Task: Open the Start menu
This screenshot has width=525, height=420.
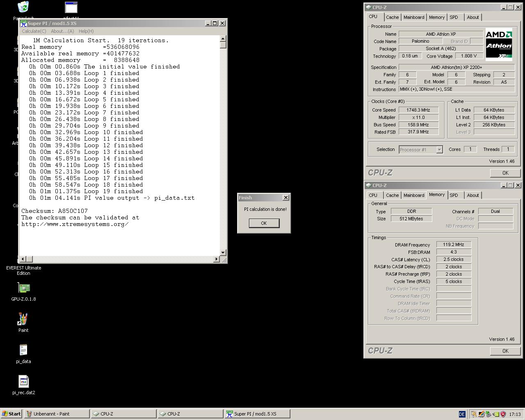Action: click(11, 414)
